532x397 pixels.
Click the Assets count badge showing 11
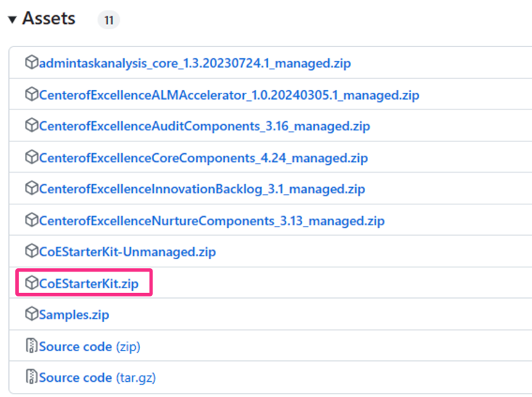[x=108, y=20]
